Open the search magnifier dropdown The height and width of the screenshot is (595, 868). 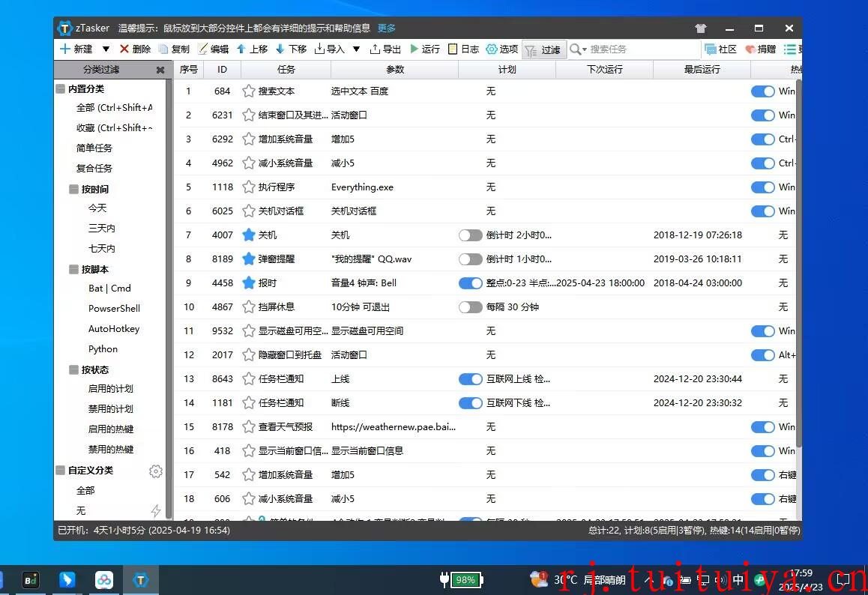tap(579, 49)
